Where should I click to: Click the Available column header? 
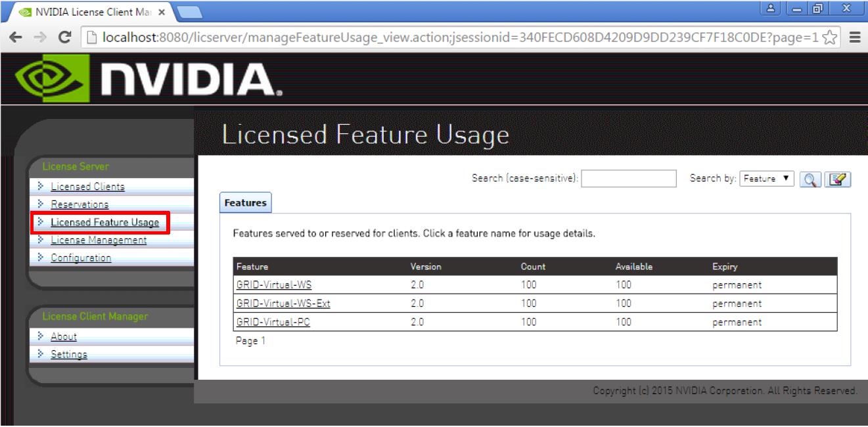click(x=633, y=267)
